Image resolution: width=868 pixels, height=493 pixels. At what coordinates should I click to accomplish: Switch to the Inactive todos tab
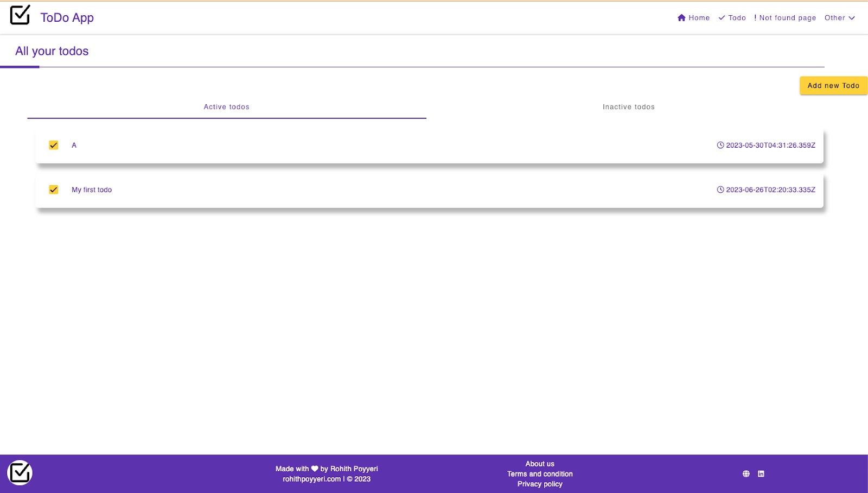tap(628, 107)
